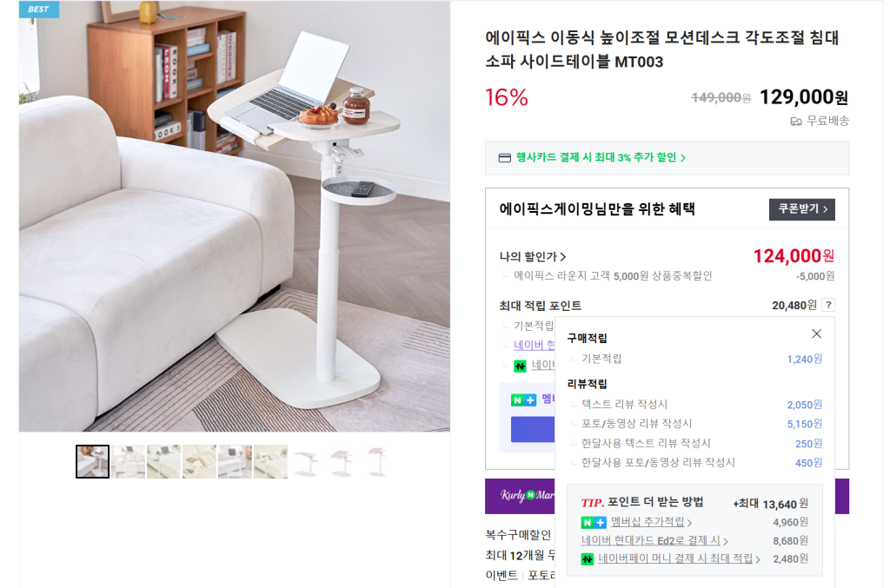This screenshot has width=890, height=588.
Task: Click the card icon in promo banner
Action: click(504, 157)
